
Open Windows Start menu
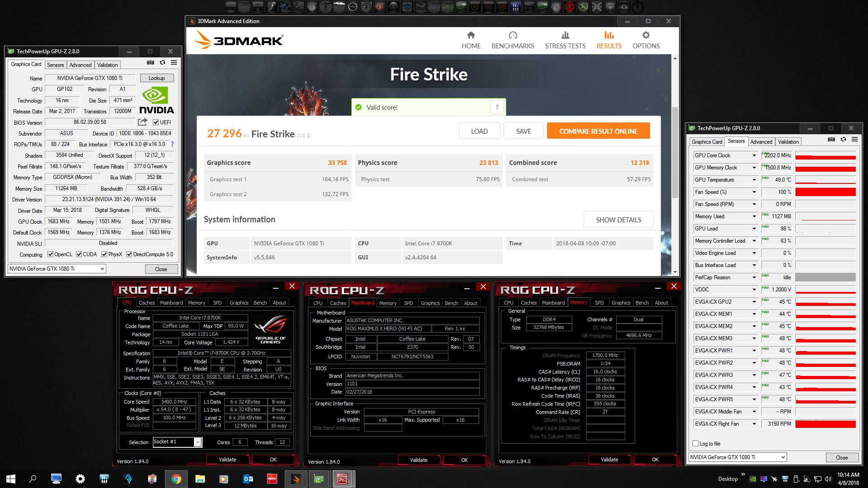click(11, 479)
